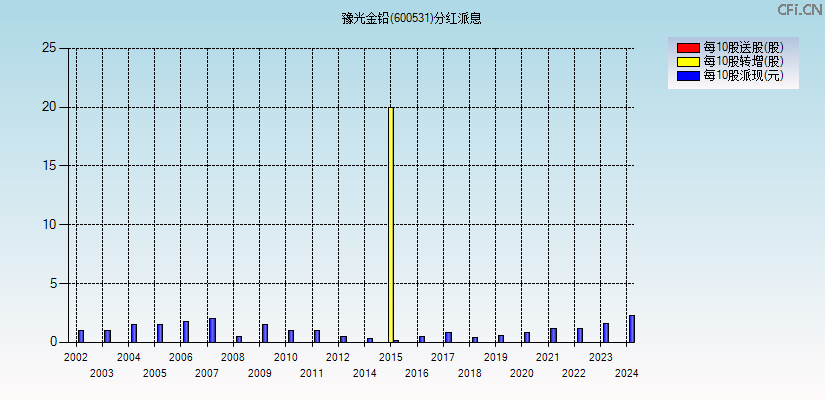Image resolution: width=825 pixels, height=400 pixels.
Task: Click the x-axis label 2016
Action: (417, 374)
